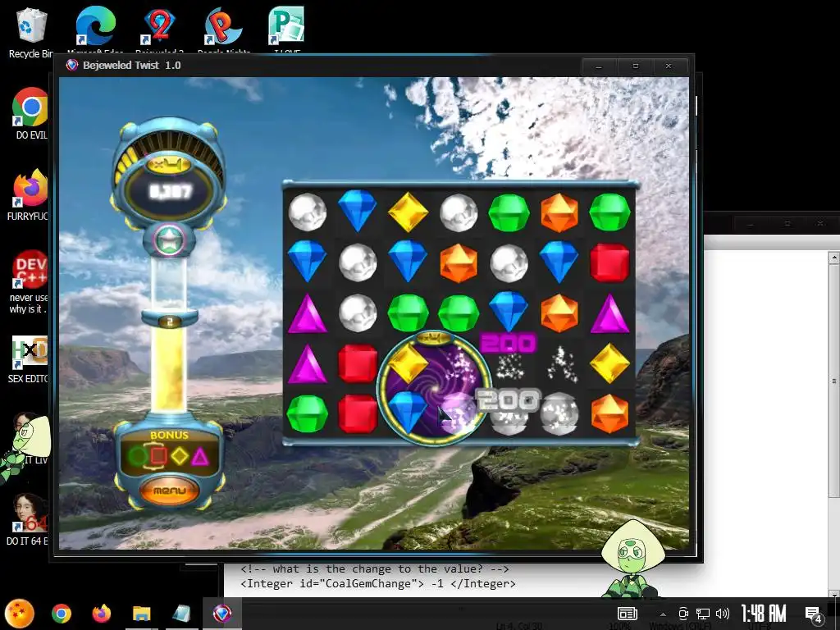Open the notification center with 4 alerts
Viewport: 840px width, 630px height.
(x=813, y=614)
